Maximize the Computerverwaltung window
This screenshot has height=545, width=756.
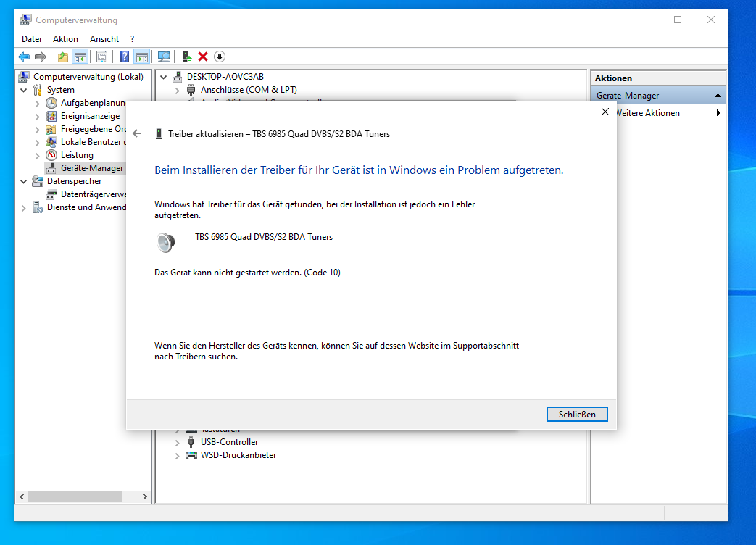(678, 20)
